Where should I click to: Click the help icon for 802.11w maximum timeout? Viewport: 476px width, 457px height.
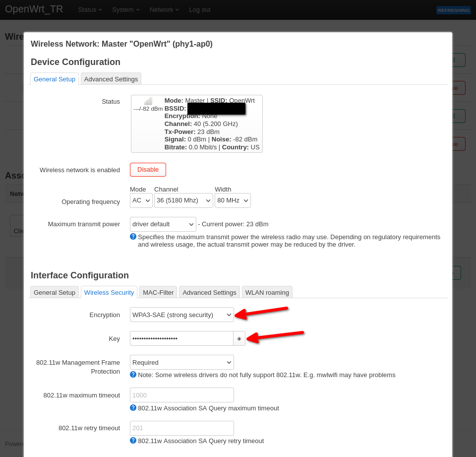pos(133,408)
